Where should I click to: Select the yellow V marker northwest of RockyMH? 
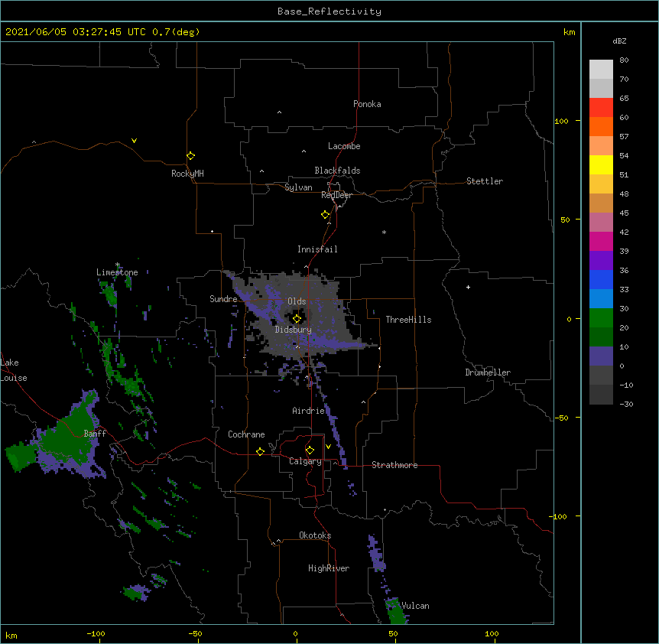click(x=134, y=141)
